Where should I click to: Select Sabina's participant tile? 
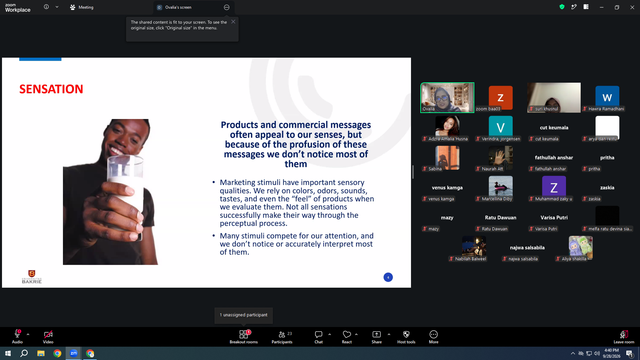coord(447,158)
